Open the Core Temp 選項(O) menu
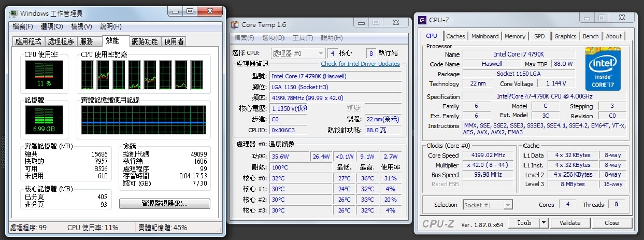Screen dimensions: 644x240 tap(274, 38)
